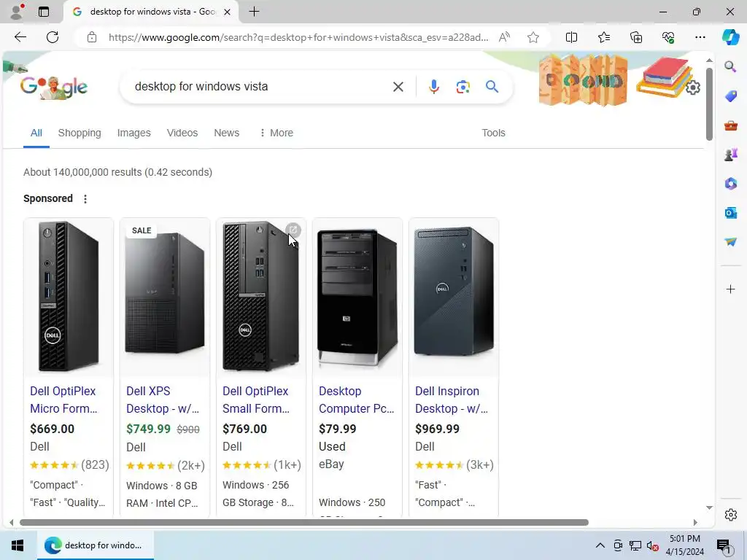Open the notification center
This screenshot has height=560, width=747.
click(724, 546)
